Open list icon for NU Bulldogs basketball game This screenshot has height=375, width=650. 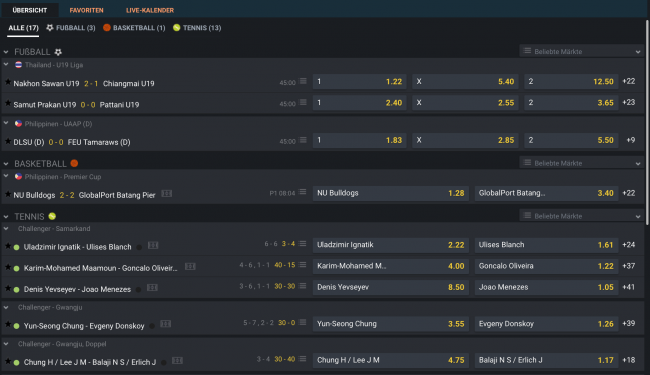(303, 192)
